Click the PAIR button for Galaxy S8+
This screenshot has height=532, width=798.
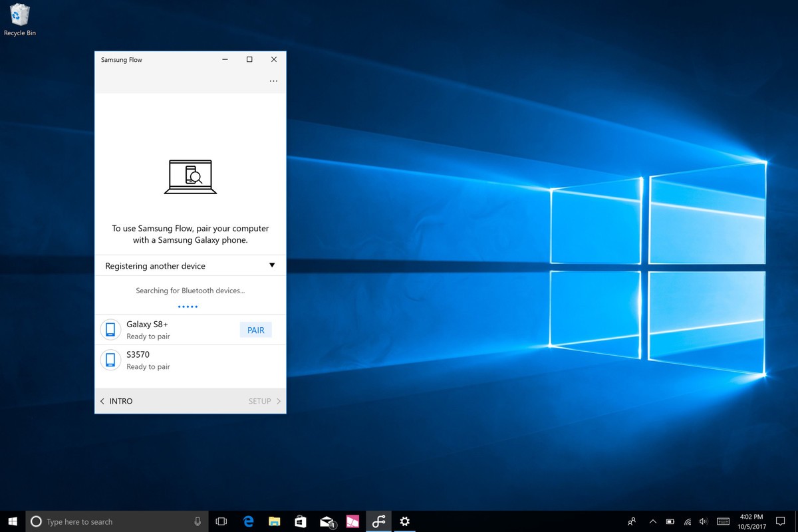click(255, 330)
